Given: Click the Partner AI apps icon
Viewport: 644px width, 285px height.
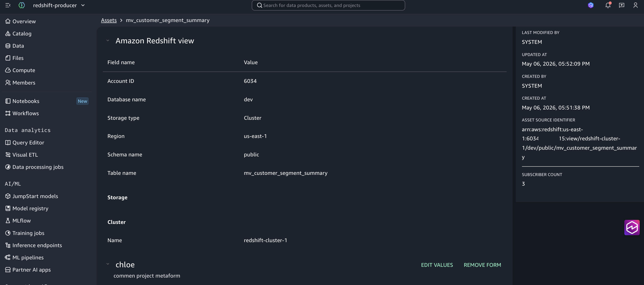Looking at the screenshot, I should [x=8, y=270].
